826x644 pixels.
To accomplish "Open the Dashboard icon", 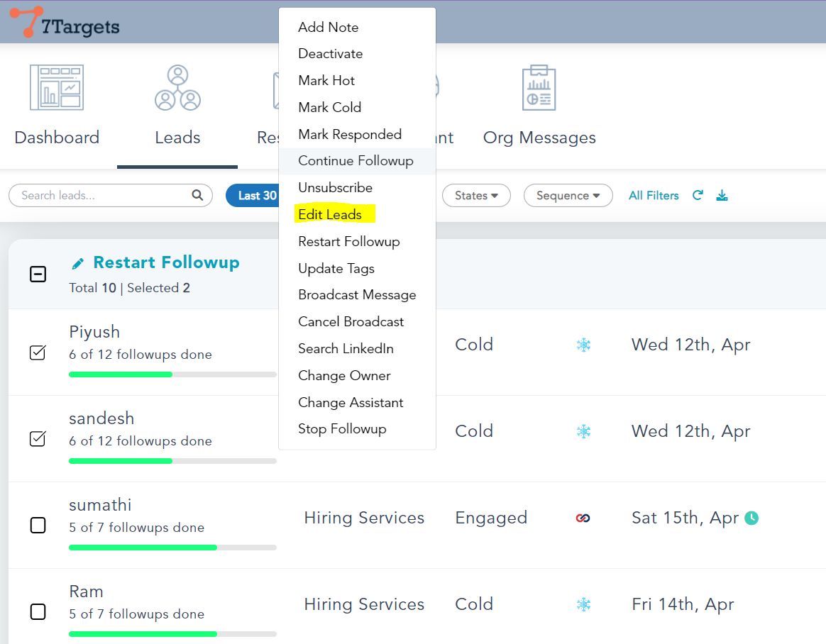I will 57,88.
